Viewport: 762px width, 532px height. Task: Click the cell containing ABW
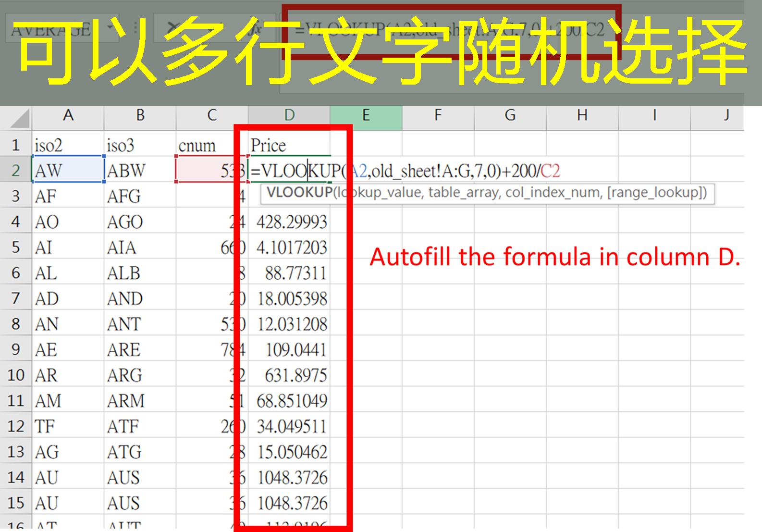pos(139,171)
